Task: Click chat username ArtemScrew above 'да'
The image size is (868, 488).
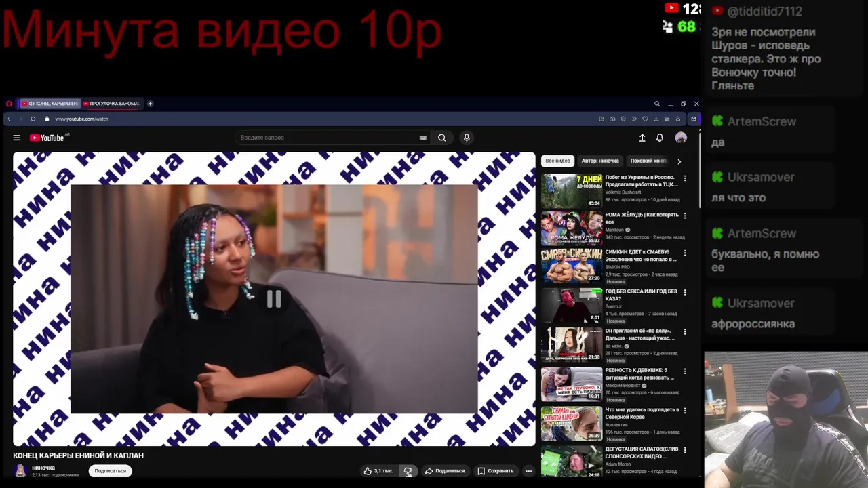Action: pos(762,121)
